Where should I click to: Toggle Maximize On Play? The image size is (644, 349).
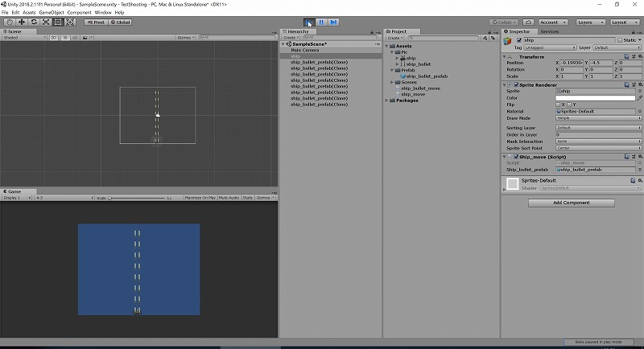pos(200,198)
